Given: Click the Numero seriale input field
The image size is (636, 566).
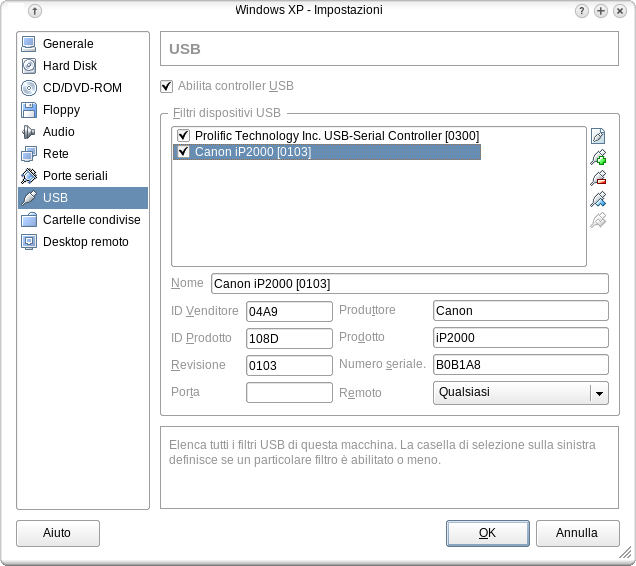Looking at the screenshot, I should click(x=520, y=366).
